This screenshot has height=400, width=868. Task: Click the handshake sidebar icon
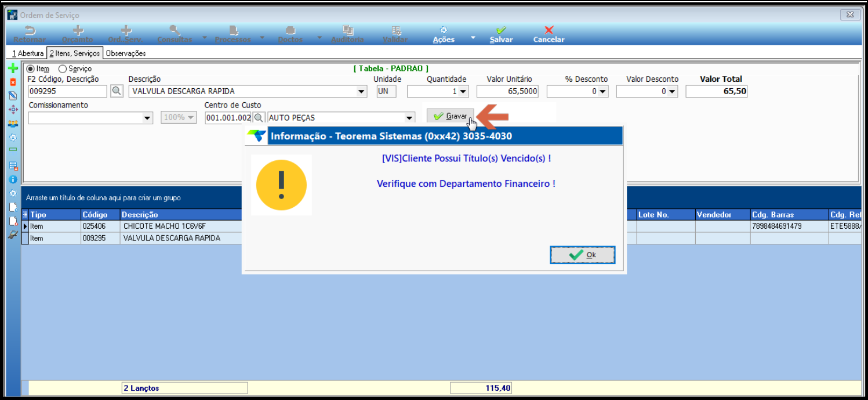(x=13, y=235)
